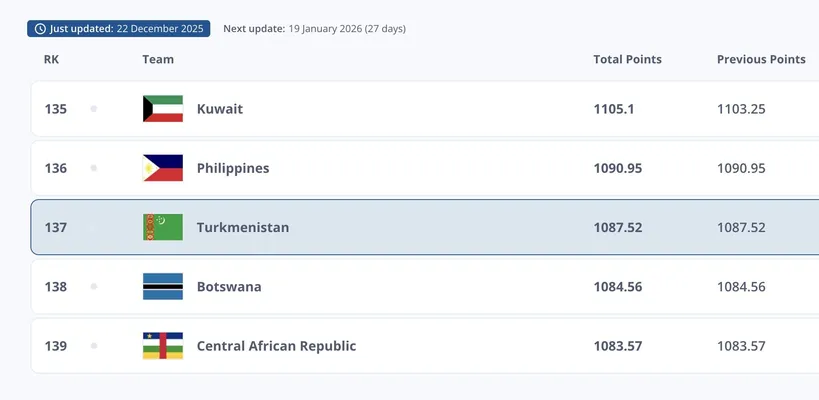Click the Previous Points column header
This screenshot has width=819, height=400.
click(761, 60)
